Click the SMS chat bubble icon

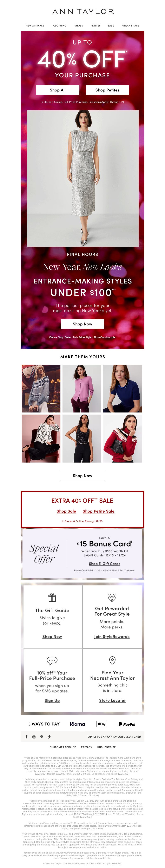coord(52,660)
